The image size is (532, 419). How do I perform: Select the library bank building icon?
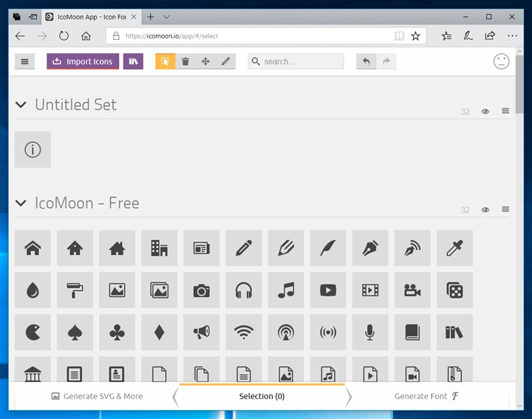[x=33, y=369]
